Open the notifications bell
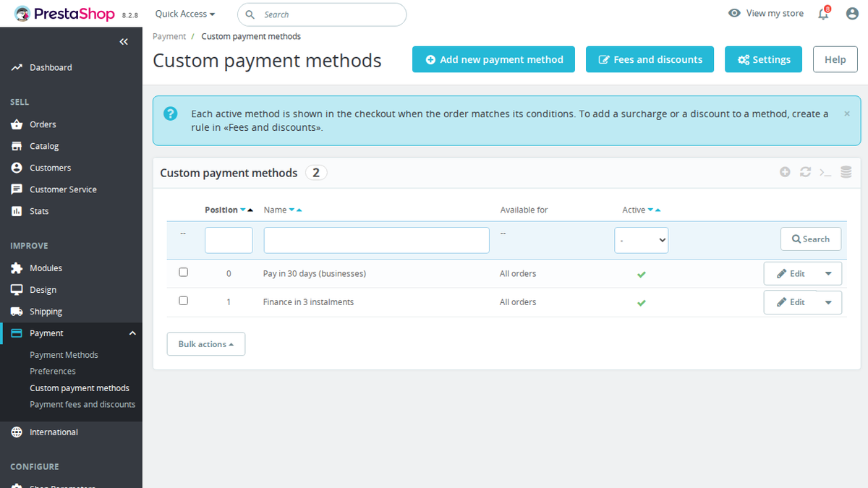Viewport: 868px width, 488px height. (x=823, y=14)
